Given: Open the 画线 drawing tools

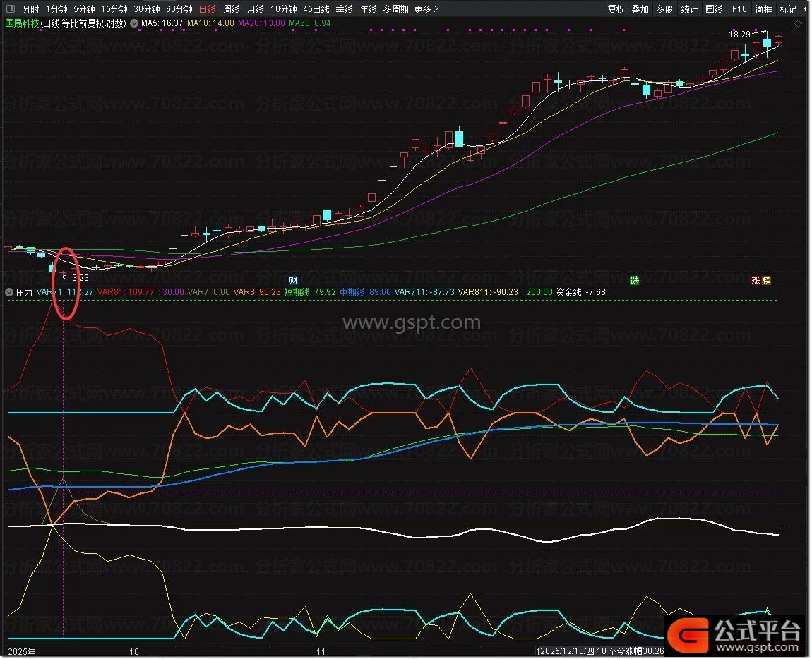Looking at the screenshot, I should 714,9.
